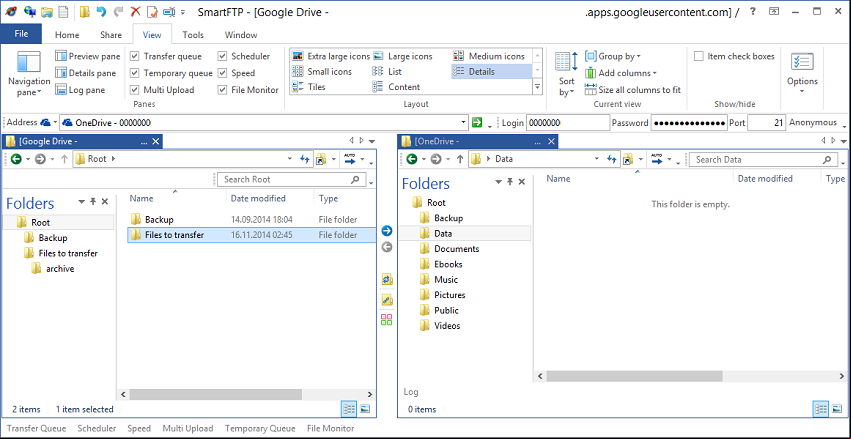Click Size all columns to fit

pyautogui.click(x=633, y=90)
